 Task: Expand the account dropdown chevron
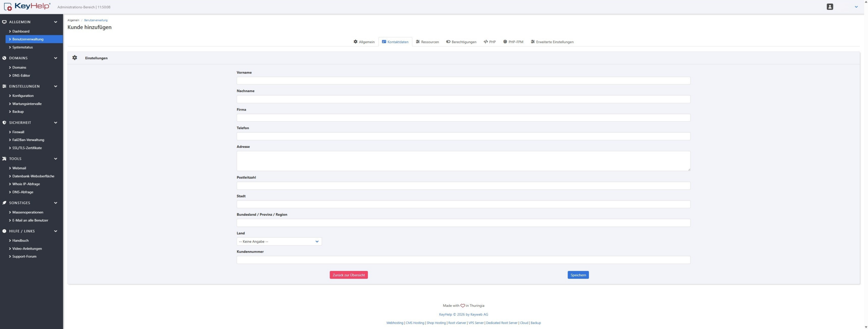pyautogui.click(x=856, y=7)
